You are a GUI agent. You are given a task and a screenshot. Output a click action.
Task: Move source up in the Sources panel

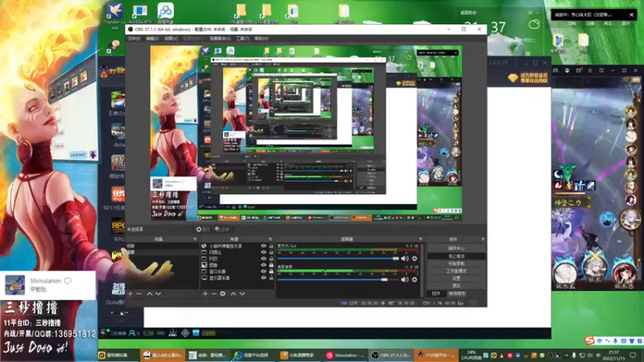233,294
